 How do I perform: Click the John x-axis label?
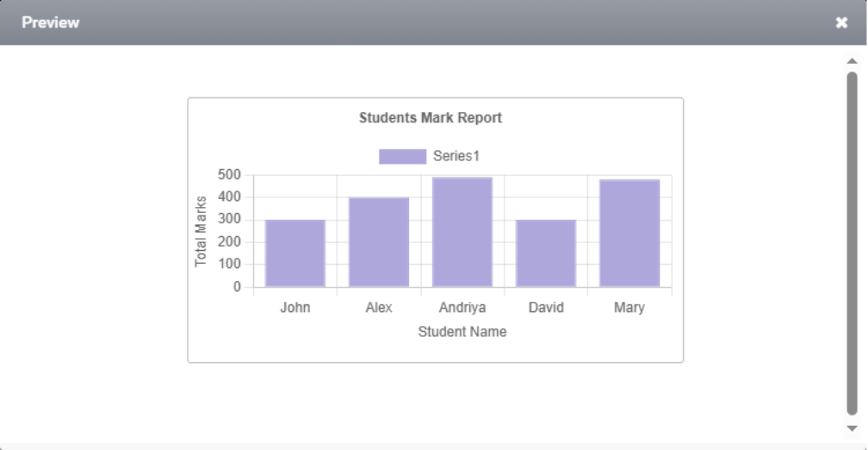[x=295, y=308]
